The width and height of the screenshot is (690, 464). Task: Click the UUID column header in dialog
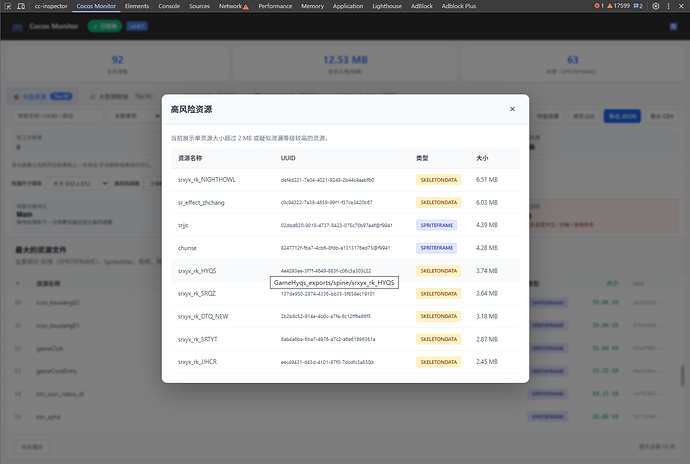pyautogui.click(x=288, y=158)
